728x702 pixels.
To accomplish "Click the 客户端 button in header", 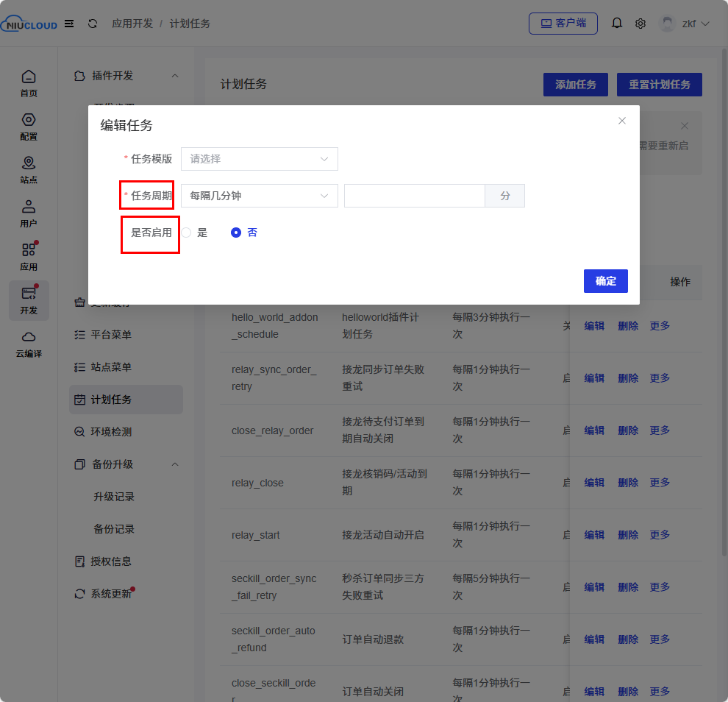I will (563, 24).
